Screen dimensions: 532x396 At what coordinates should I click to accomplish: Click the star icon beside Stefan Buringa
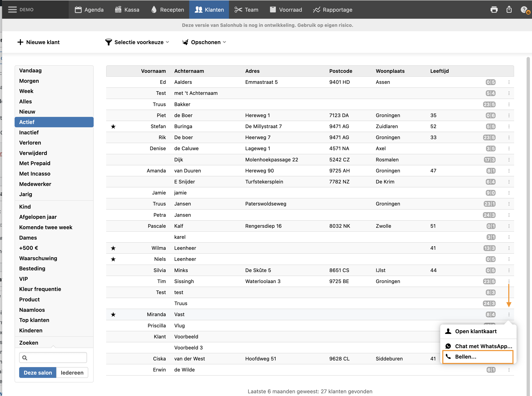pyautogui.click(x=113, y=127)
